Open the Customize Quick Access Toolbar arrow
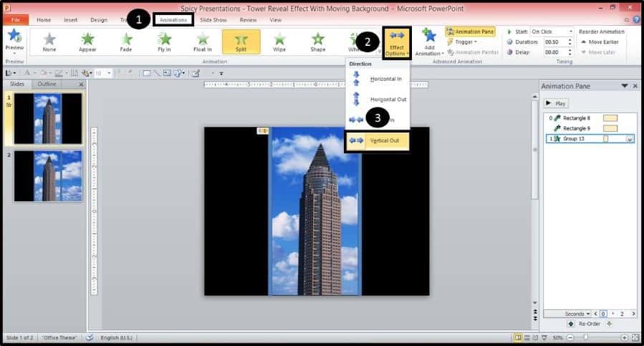Image resolution: width=644 pixels, height=346 pixels. point(221,74)
